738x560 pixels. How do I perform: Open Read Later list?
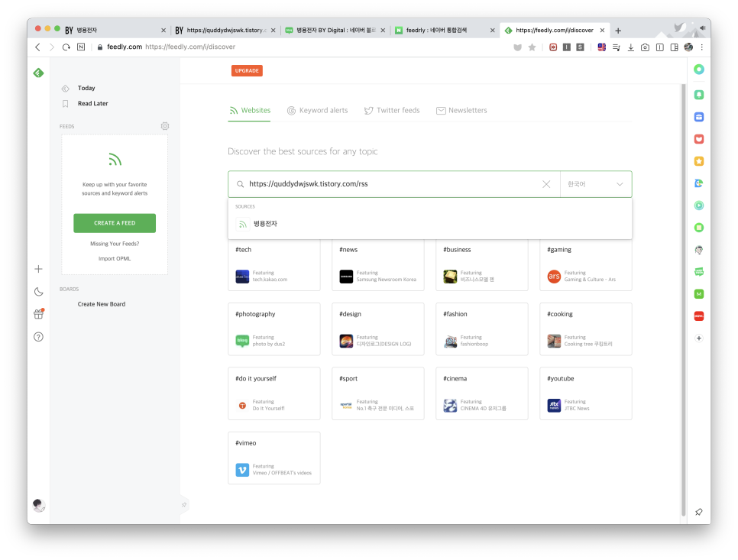point(92,104)
